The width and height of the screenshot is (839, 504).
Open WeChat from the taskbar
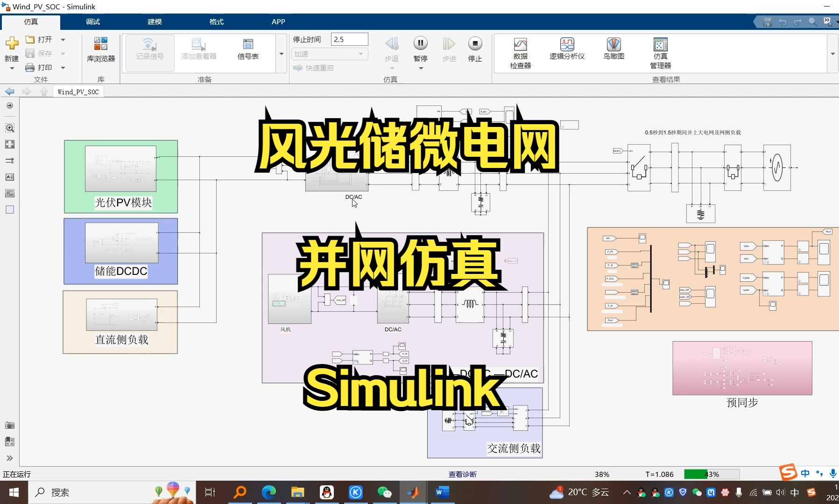tap(384, 492)
